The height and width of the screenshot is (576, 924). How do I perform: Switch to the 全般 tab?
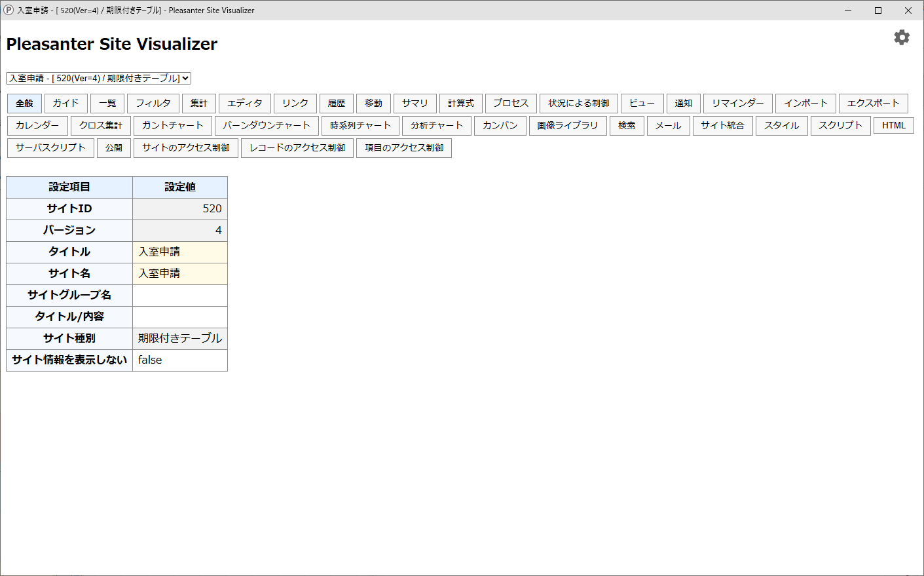click(x=24, y=103)
